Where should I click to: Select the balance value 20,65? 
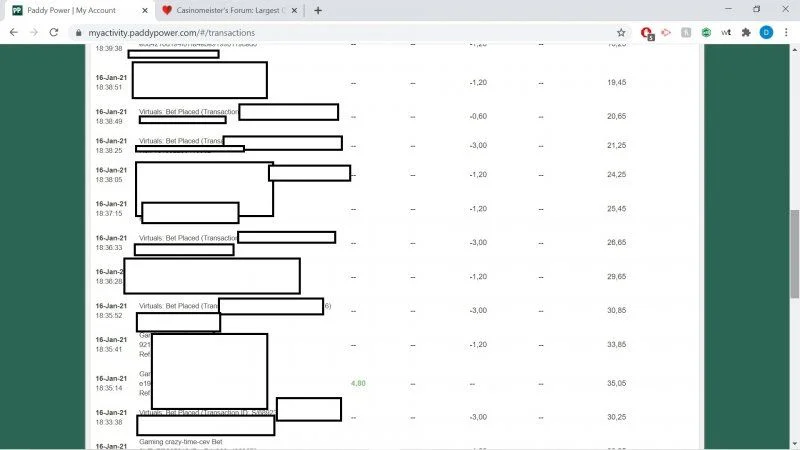616,116
